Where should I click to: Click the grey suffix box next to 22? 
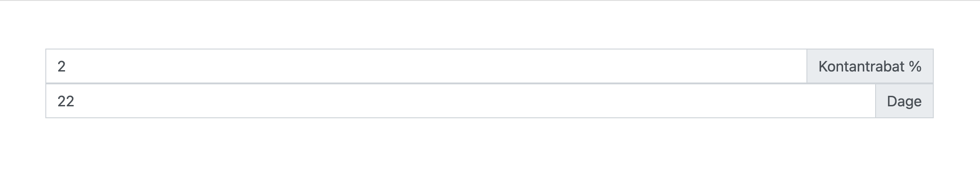tap(904, 101)
